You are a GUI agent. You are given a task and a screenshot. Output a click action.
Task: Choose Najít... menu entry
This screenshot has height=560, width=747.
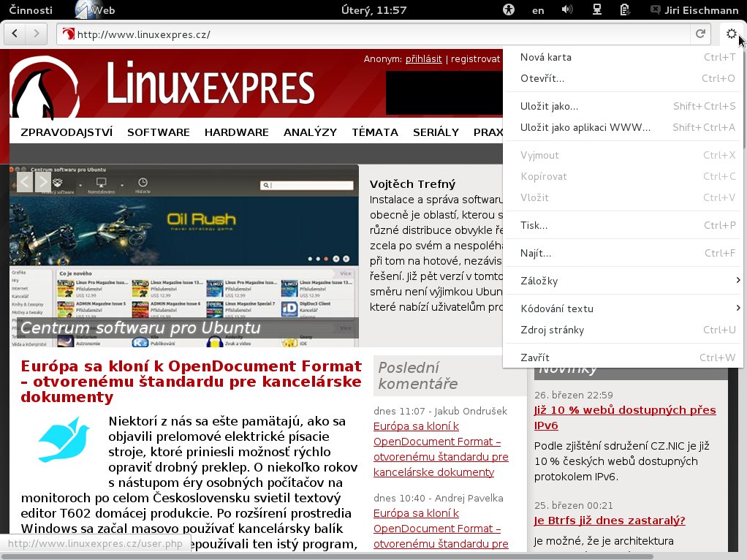pos(623,253)
